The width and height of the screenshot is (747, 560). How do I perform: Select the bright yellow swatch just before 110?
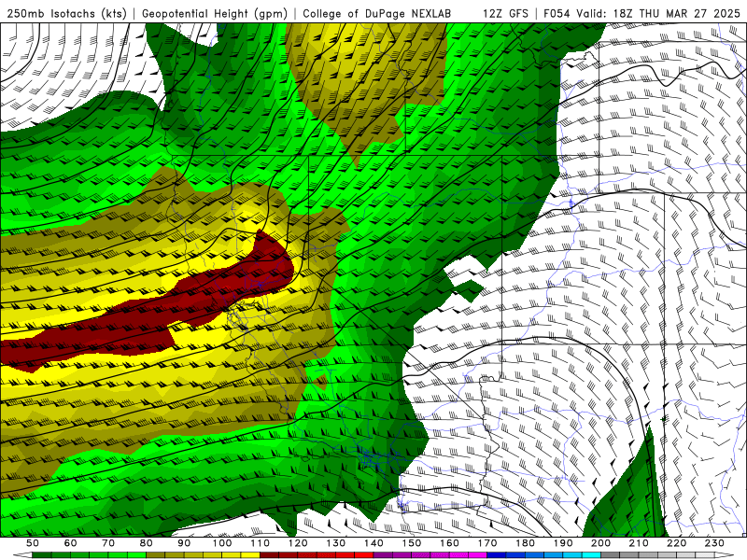pyautogui.click(x=250, y=555)
